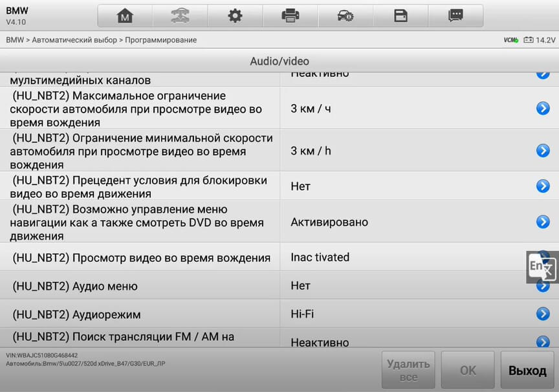
Task: Click the Выход button
Action: click(x=527, y=370)
